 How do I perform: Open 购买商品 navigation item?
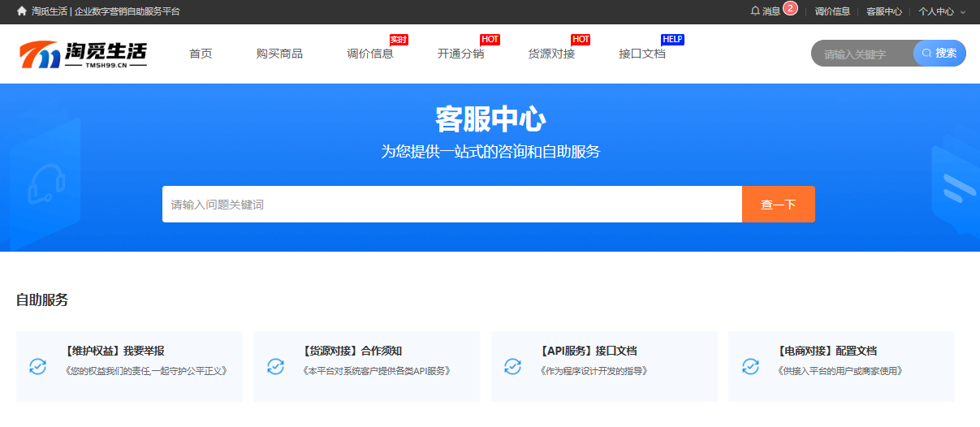(x=279, y=54)
